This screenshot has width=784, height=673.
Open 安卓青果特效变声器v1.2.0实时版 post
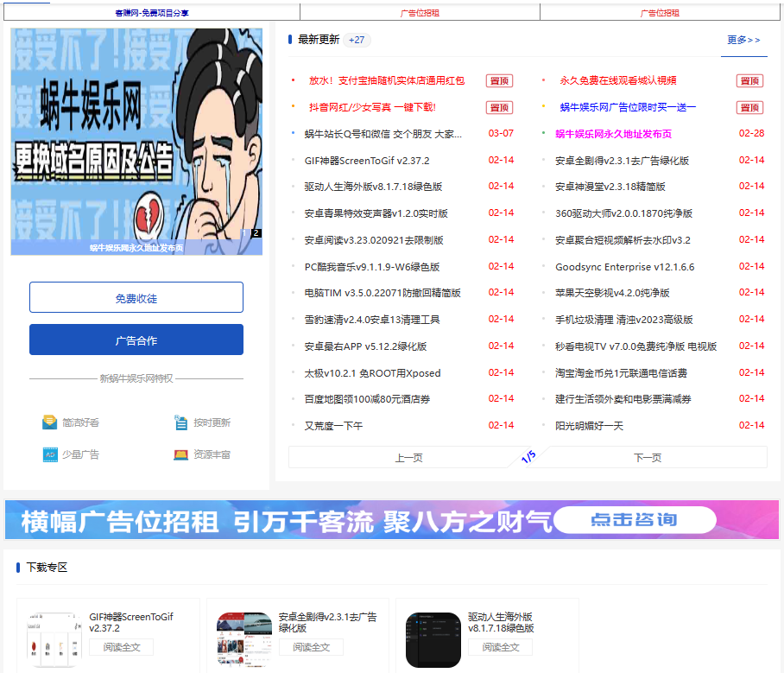pyautogui.click(x=376, y=213)
